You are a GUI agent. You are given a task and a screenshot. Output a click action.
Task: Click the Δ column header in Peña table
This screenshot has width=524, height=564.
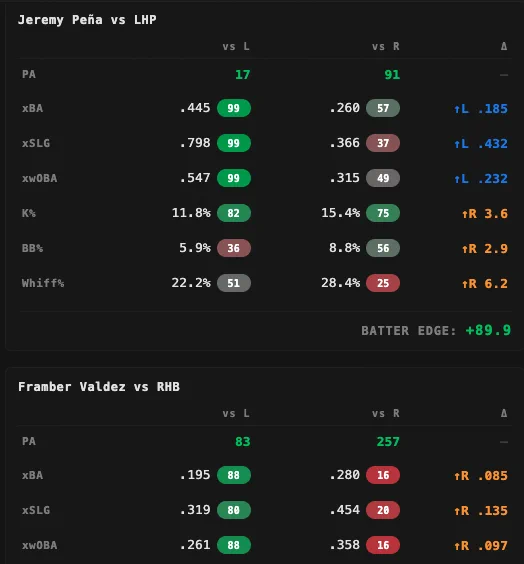tap(504, 46)
